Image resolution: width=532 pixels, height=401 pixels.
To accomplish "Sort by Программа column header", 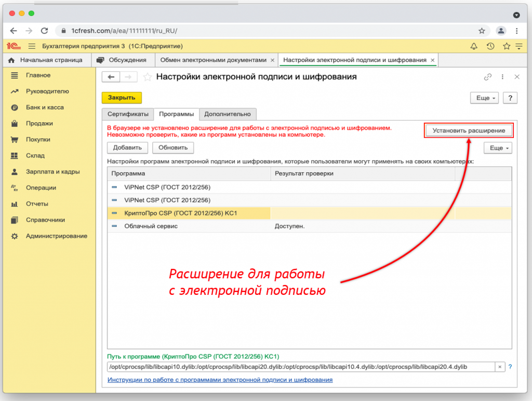I will click(189, 174).
